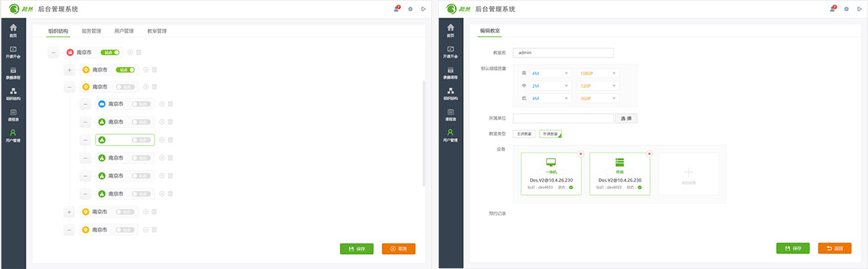Open 录播课程 in the right screen sidebar
This screenshot has height=269, width=868.
click(x=450, y=73)
